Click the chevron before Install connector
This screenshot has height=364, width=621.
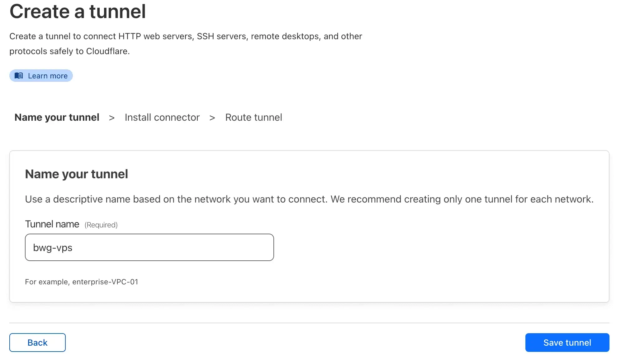click(112, 118)
